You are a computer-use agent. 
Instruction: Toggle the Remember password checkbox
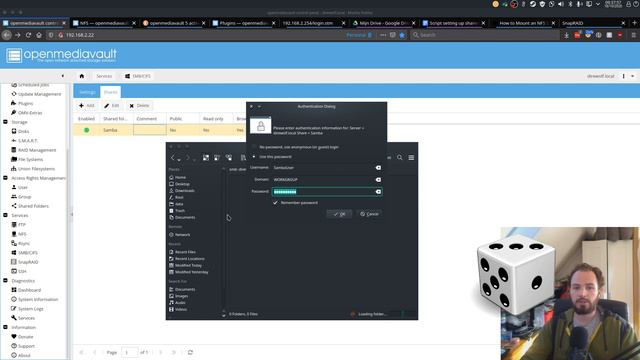[276, 203]
